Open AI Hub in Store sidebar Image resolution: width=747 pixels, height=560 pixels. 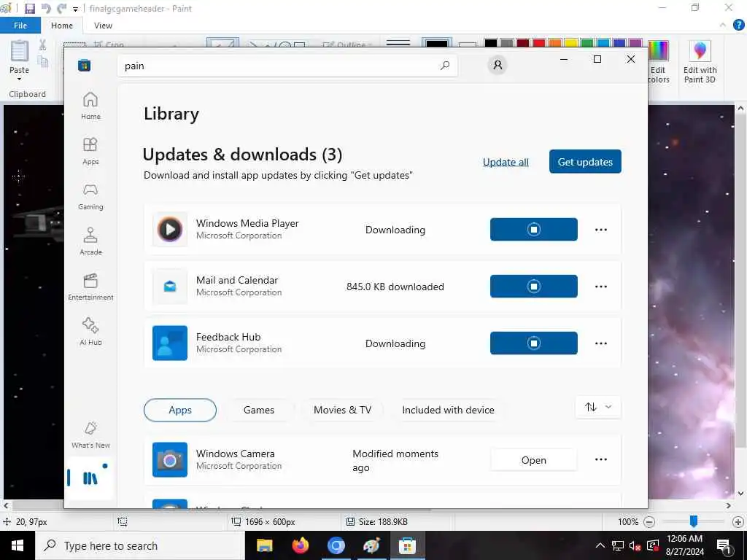tap(90, 332)
